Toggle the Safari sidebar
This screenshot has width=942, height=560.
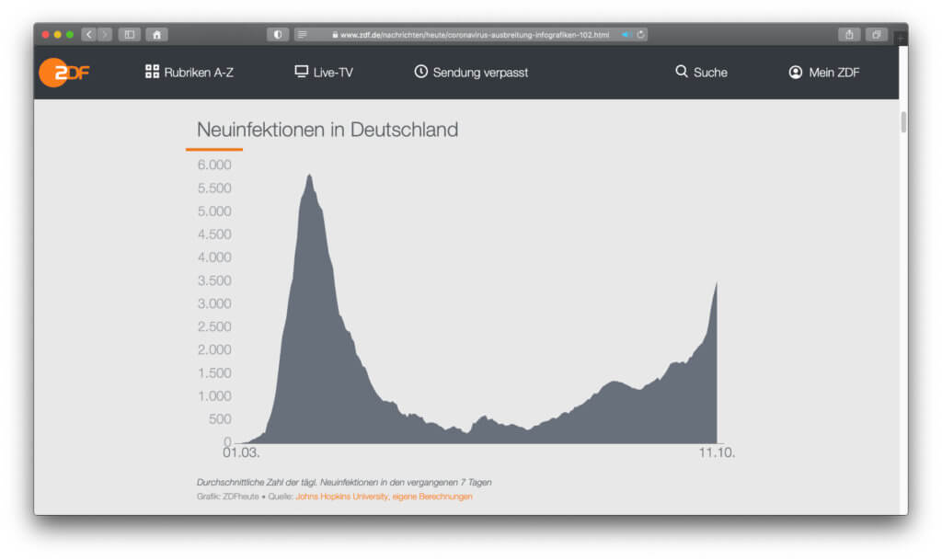point(129,35)
